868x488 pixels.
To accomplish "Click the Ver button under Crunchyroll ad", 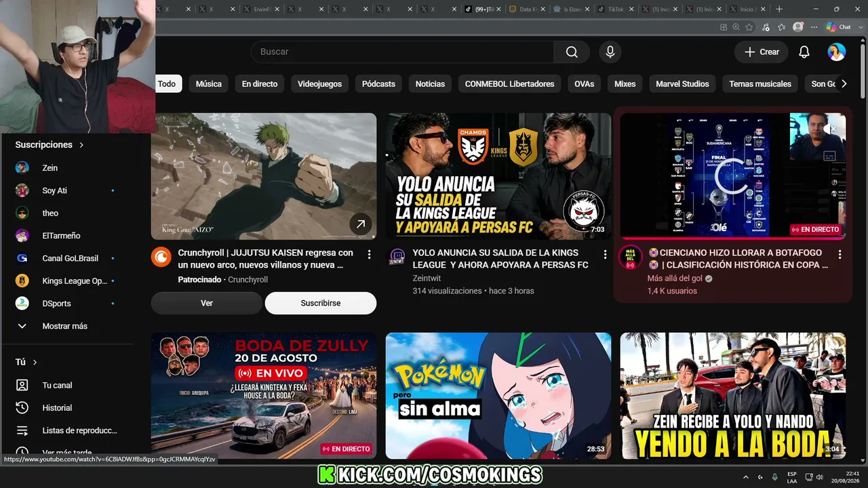I will pyautogui.click(x=207, y=303).
